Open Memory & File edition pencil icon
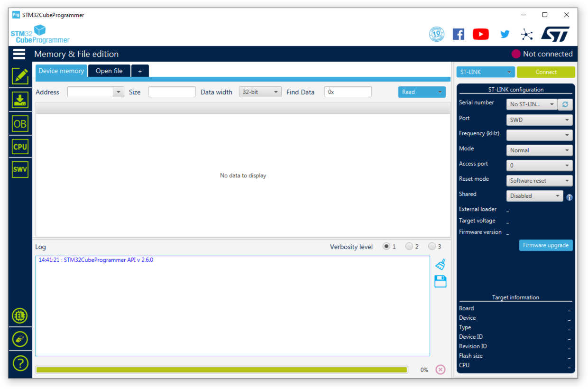Viewport: 588px width, 389px height. point(20,76)
